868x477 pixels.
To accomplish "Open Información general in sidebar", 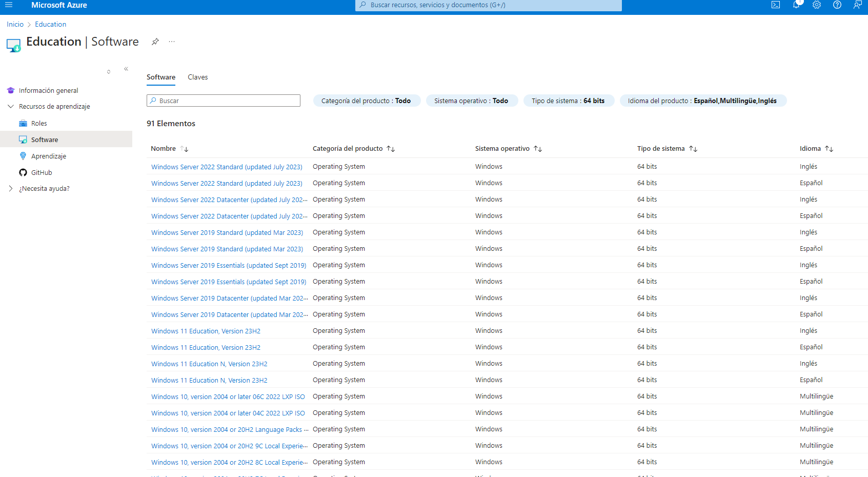I will [x=49, y=90].
